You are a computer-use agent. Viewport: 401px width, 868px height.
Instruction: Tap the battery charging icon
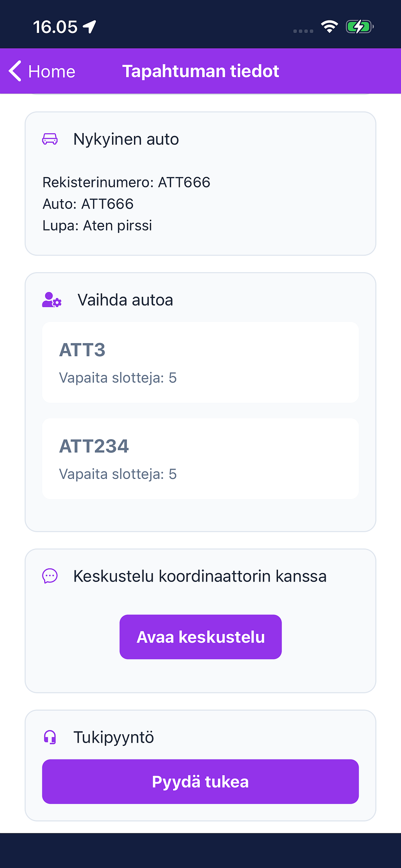point(360,26)
